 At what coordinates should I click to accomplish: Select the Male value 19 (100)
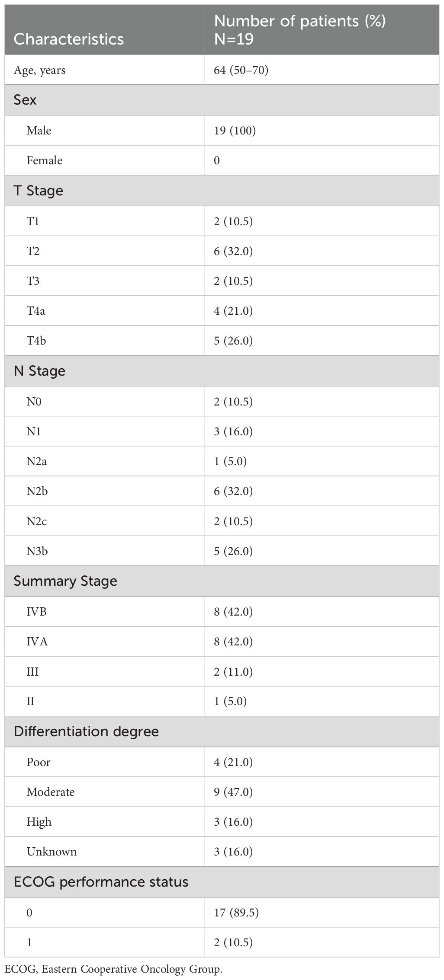tap(235, 130)
